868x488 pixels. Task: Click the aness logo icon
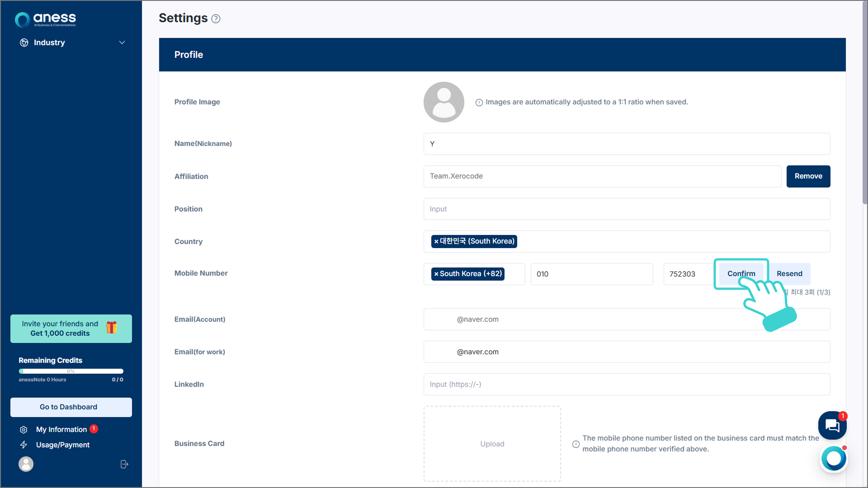[23, 19]
